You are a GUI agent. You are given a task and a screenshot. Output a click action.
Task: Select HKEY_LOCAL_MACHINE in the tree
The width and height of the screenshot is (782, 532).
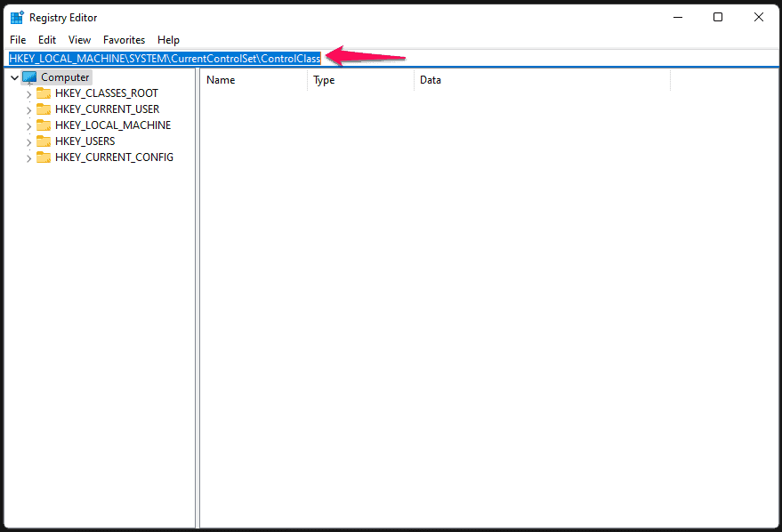tap(113, 125)
